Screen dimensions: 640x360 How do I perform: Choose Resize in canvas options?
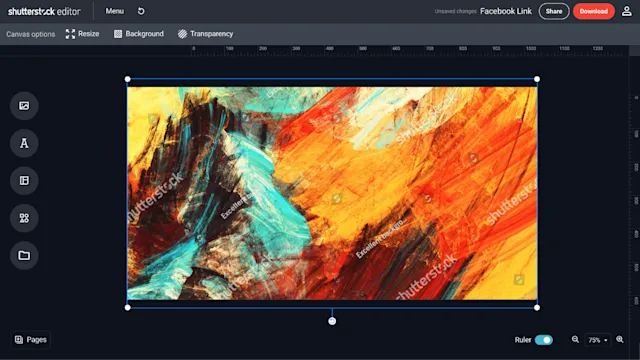82,34
